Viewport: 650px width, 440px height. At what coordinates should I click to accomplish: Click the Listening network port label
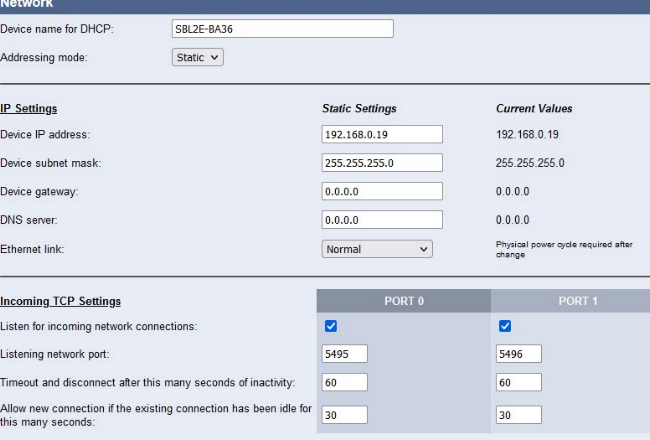tap(55, 354)
